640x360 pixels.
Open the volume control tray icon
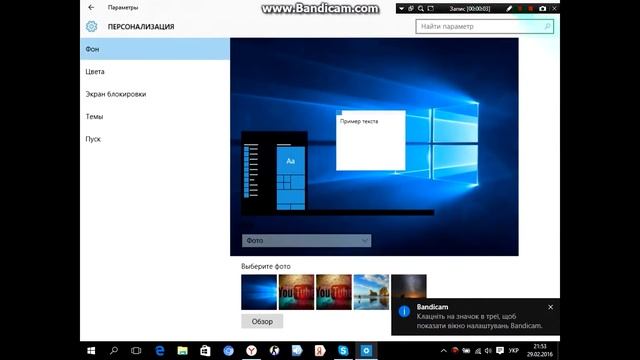pos(488,351)
